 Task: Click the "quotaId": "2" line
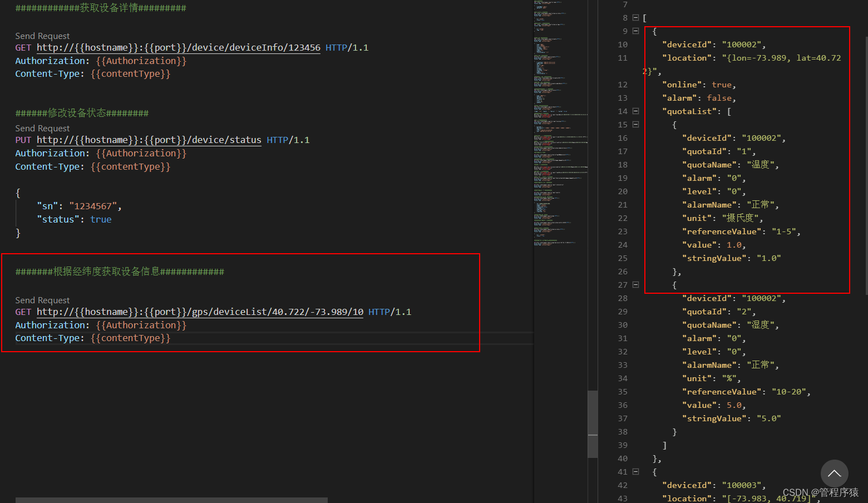719,312
